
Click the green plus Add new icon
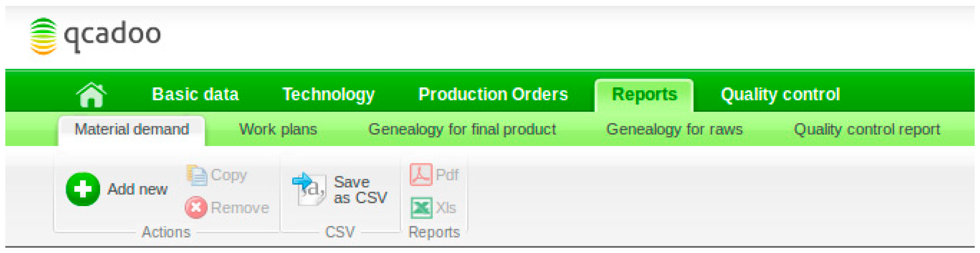(x=83, y=189)
